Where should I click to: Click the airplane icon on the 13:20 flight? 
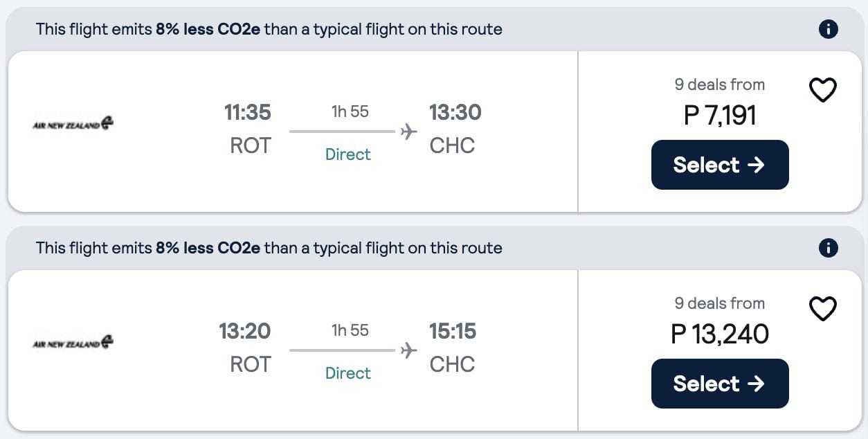409,350
